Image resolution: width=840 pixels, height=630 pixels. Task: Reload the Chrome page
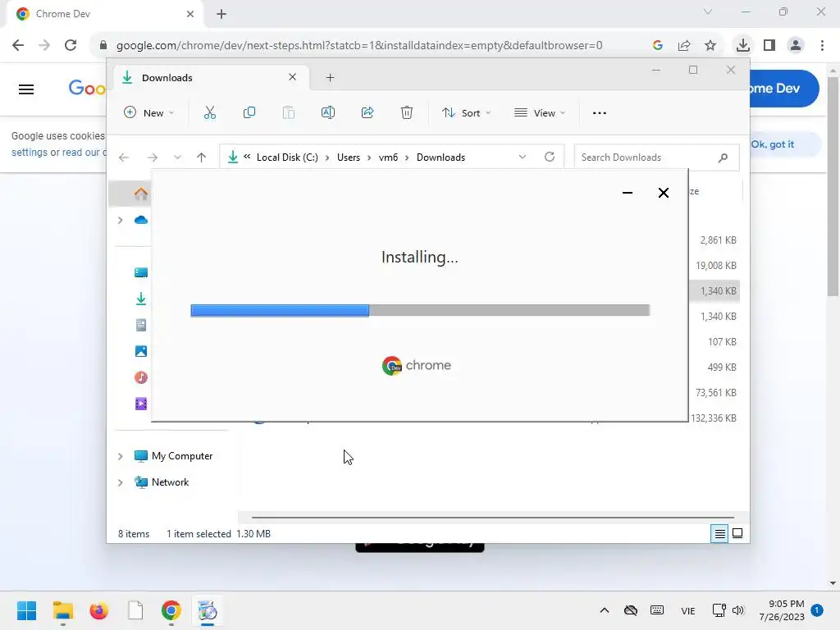(71, 45)
